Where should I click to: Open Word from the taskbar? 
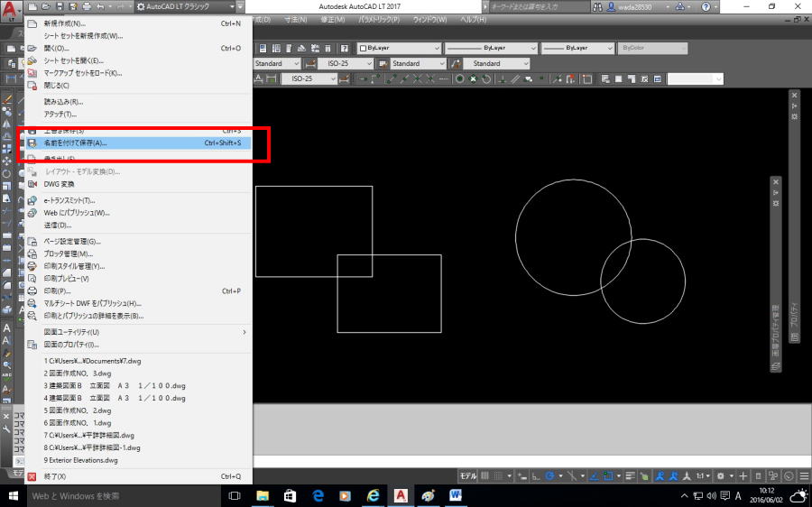[456, 495]
